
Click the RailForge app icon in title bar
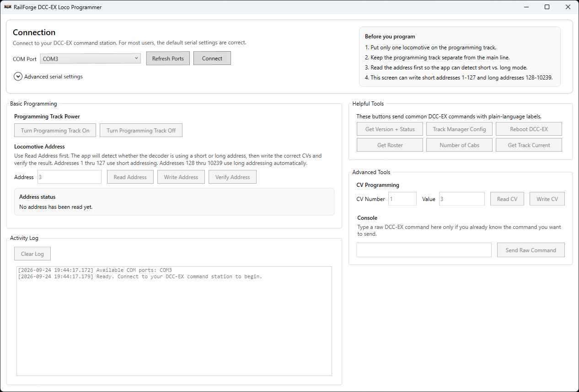pyautogui.click(x=8, y=7)
